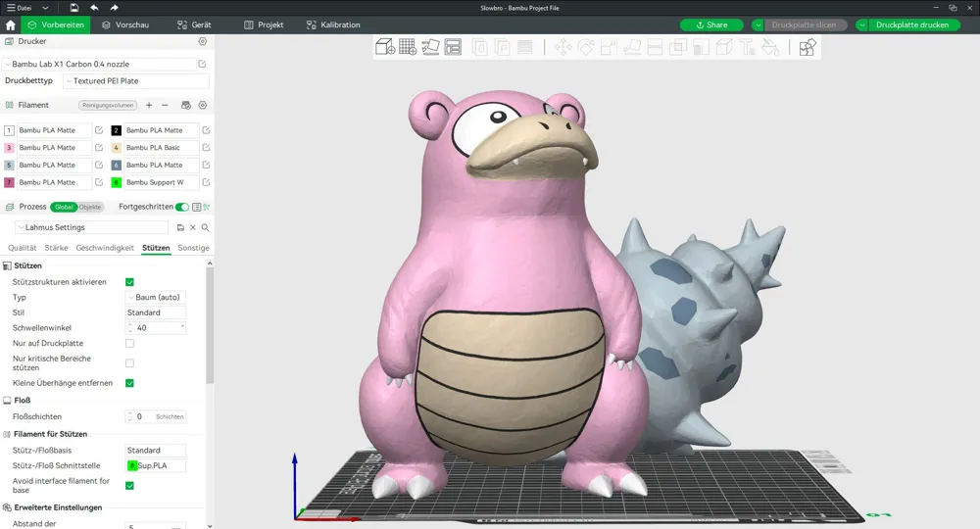The width and height of the screenshot is (980, 529).
Task: Select the Color painting bucket icon
Action: point(770,47)
